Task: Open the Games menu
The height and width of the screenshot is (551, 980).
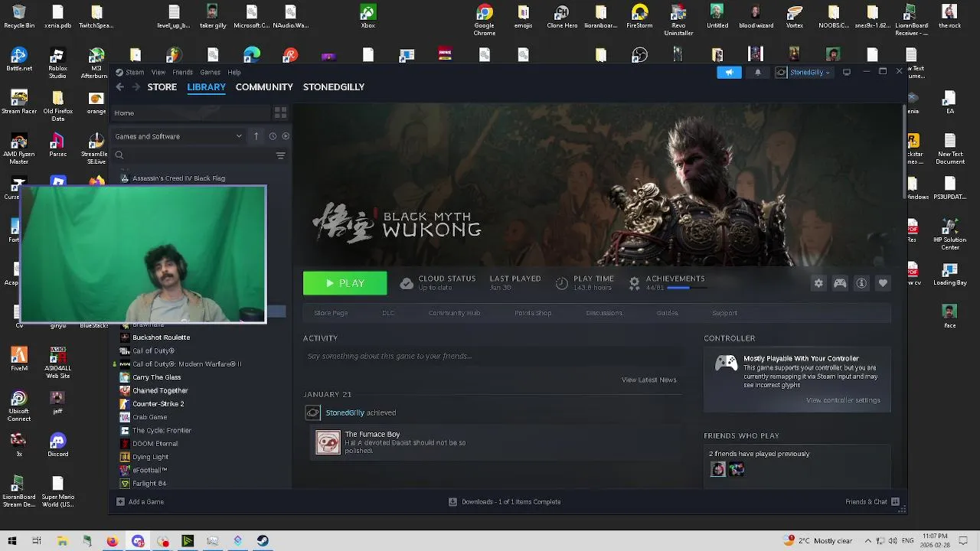Action: click(x=210, y=72)
